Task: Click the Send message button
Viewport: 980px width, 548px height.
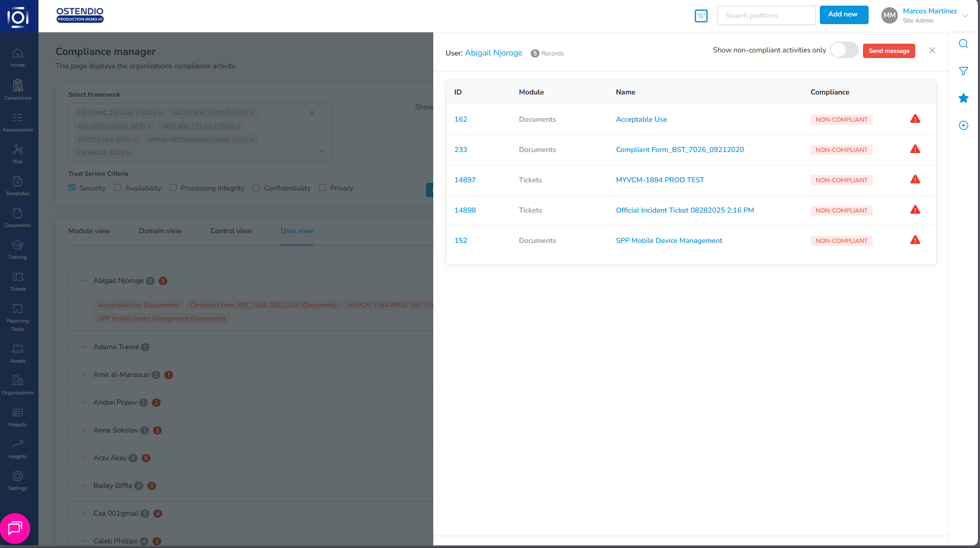Action: tap(889, 51)
